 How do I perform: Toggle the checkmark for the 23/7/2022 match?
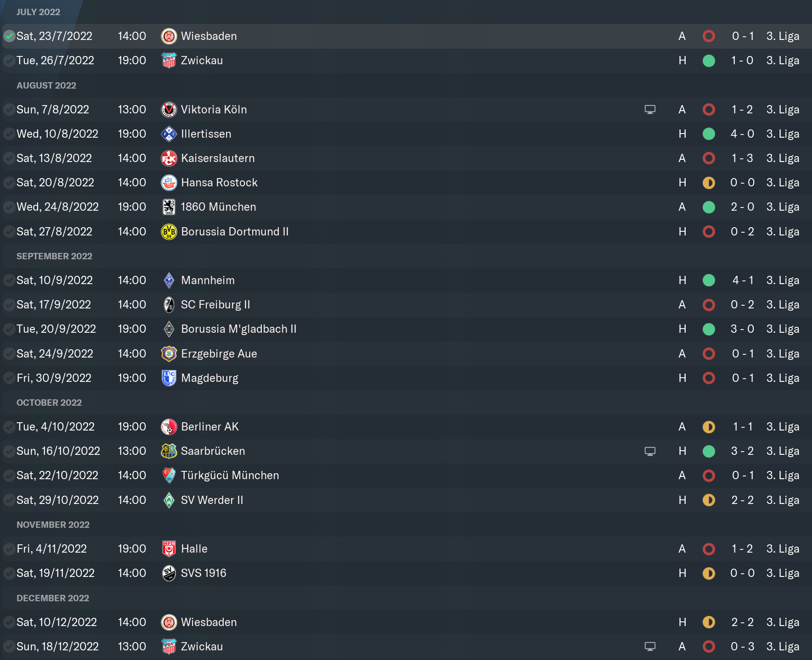tap(9, 36)
